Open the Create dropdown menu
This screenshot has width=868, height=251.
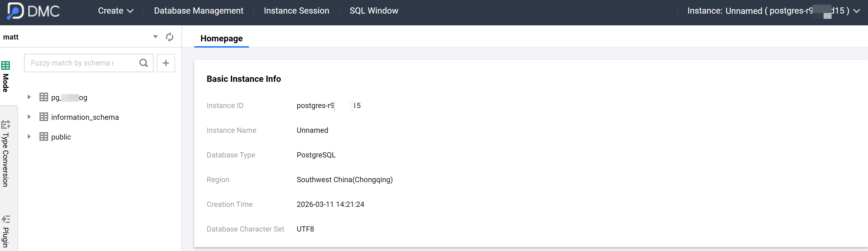(x=116, y=11)
